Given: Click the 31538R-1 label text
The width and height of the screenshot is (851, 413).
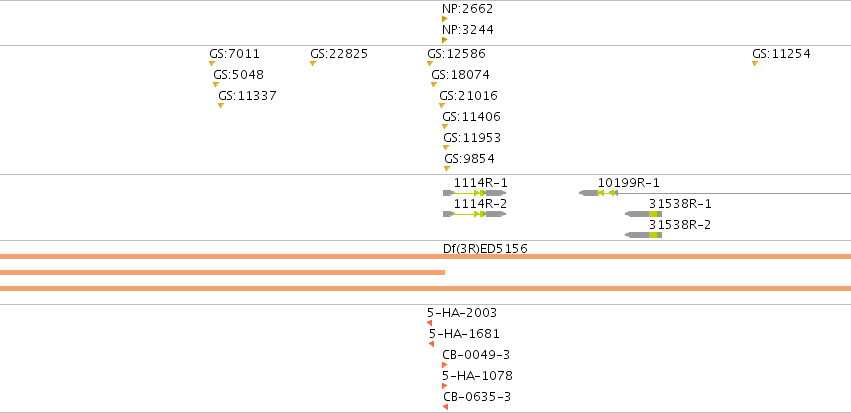Looking at the screenshot, I should coord(680,204).
